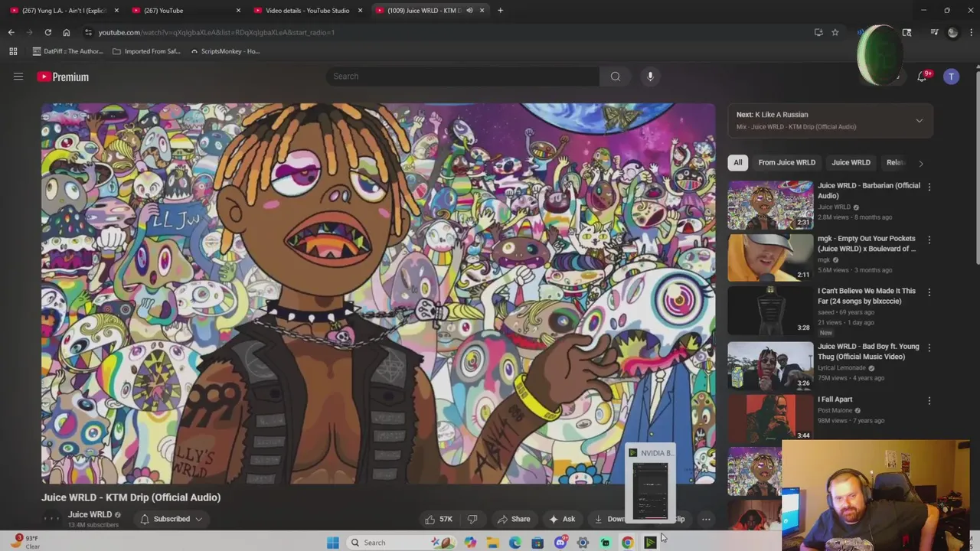Show more filter chips with arrow
Image resolution: width=980 pixels, height=551 pixels.
pos(920,163)
